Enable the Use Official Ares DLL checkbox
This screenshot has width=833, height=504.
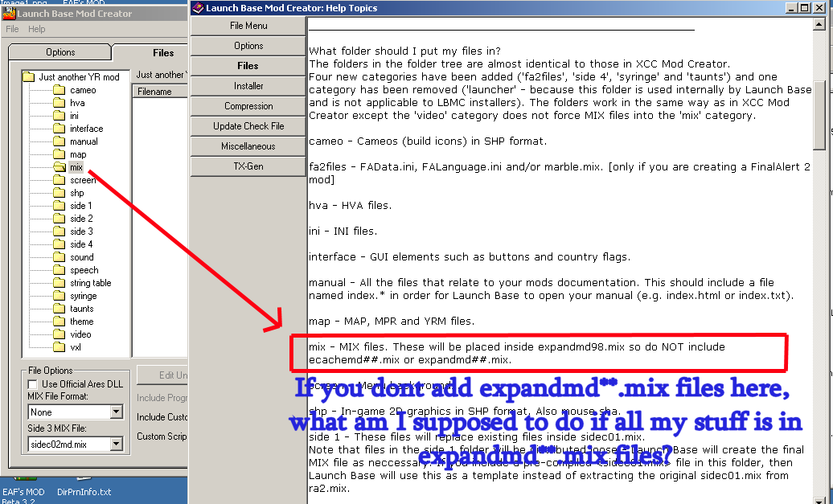[33, 384]
